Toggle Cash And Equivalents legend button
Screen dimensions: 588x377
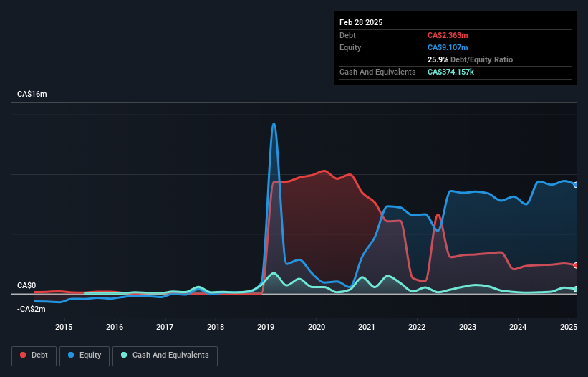coord(165,355)
